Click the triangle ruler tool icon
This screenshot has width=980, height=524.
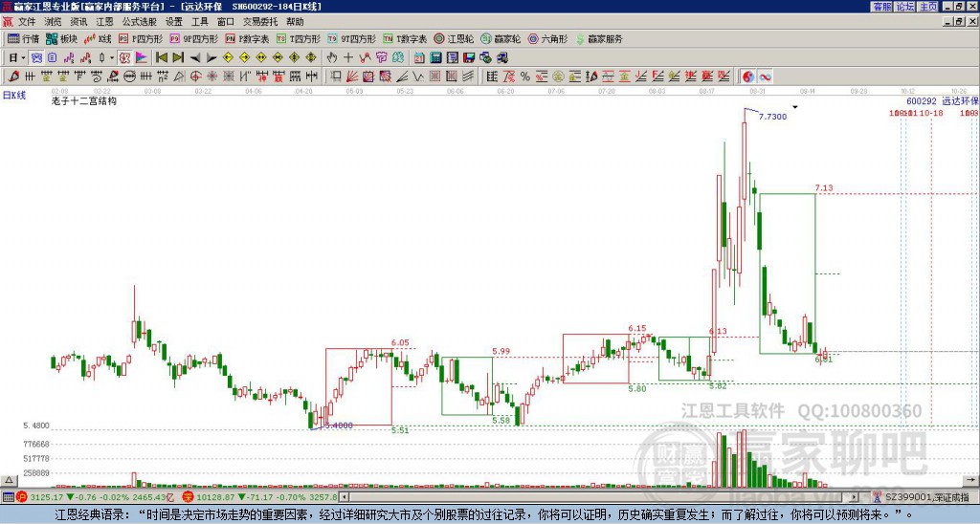[179, 76]
